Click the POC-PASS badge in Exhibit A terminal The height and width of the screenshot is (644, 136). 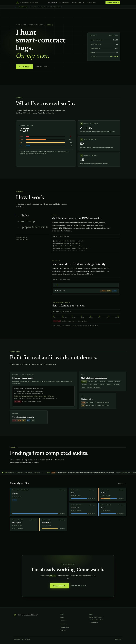[18, 402]
